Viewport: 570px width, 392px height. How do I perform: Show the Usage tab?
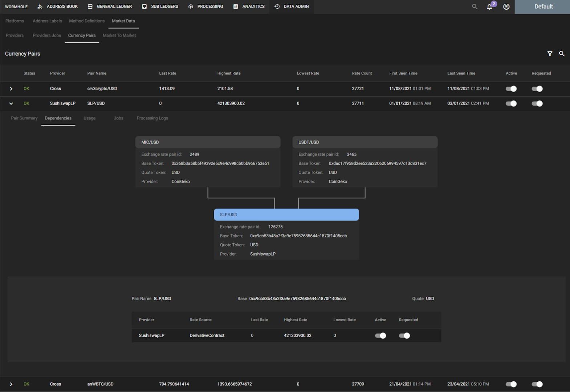90,118
